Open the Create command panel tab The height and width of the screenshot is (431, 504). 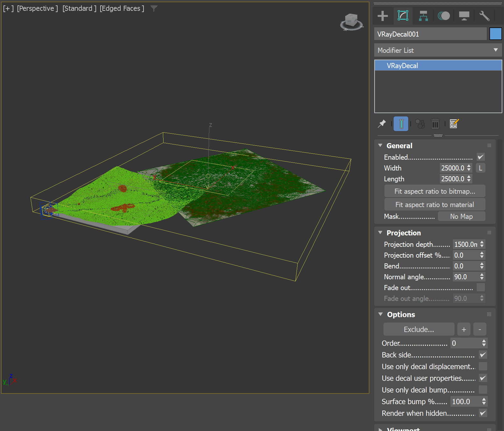tap(383, 16)
